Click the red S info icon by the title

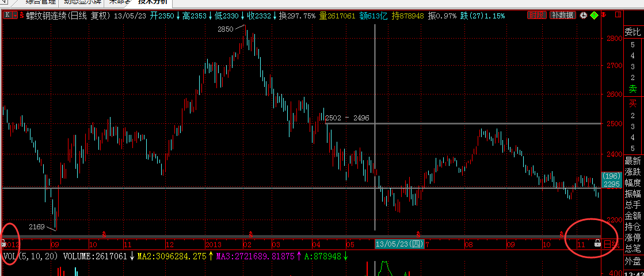tap(21, 16)
